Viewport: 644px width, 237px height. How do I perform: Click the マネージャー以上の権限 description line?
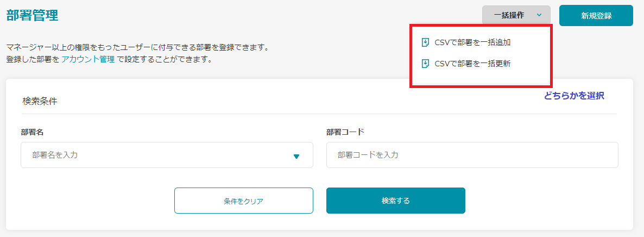click(137, 47)
